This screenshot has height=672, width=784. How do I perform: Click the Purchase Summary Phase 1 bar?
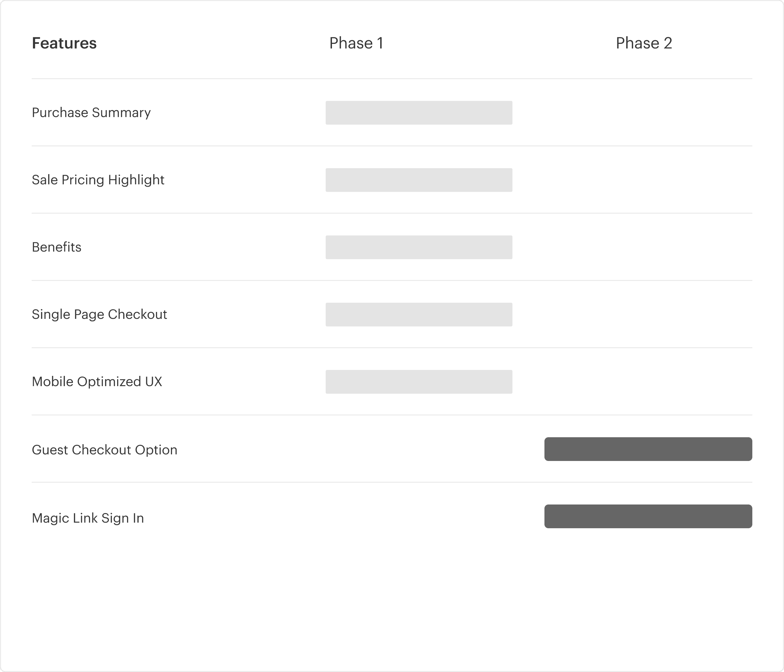(419, 113)
